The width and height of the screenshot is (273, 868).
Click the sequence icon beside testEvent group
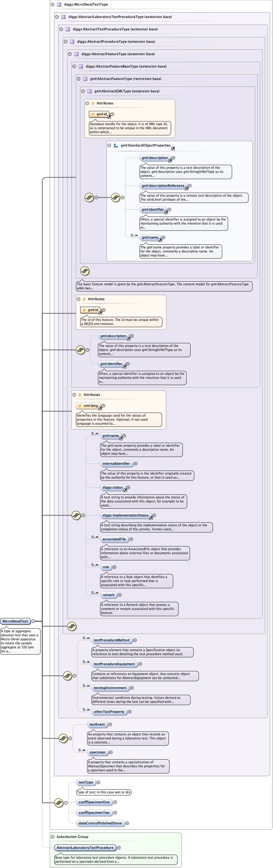pyautogui.click(x=63, y=738)
